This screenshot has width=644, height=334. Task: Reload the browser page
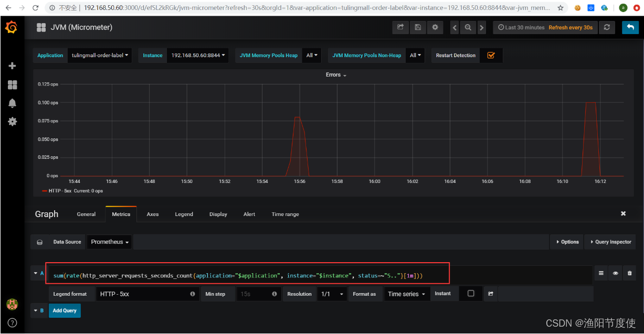tap(35, 8)
